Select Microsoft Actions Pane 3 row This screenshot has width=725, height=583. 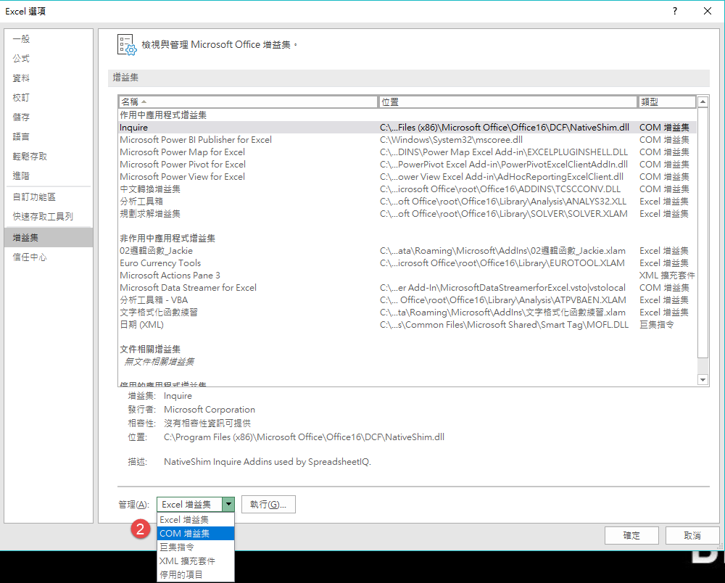(x=407, y=275)
